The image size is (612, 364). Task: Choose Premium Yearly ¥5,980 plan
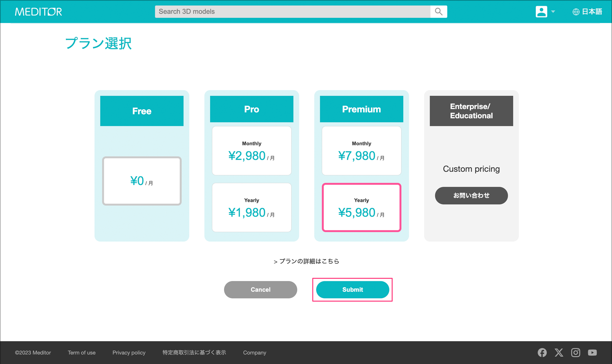pos(361,207)
